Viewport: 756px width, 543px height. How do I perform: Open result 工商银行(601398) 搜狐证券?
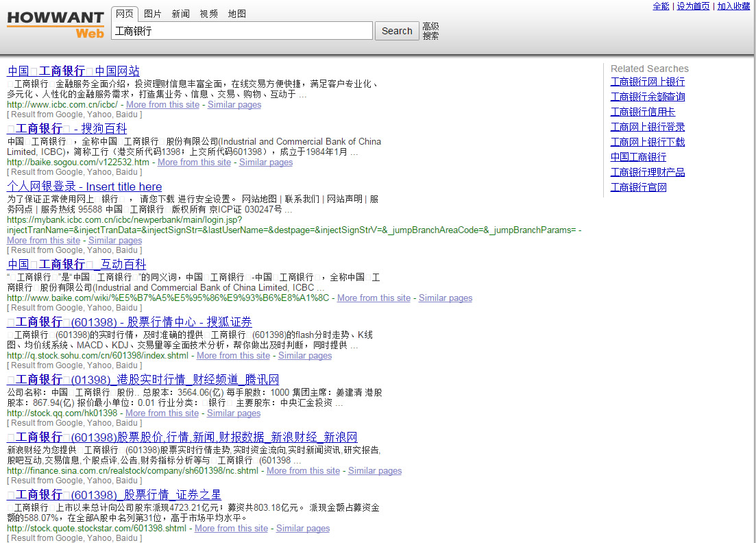coord(130,322)
